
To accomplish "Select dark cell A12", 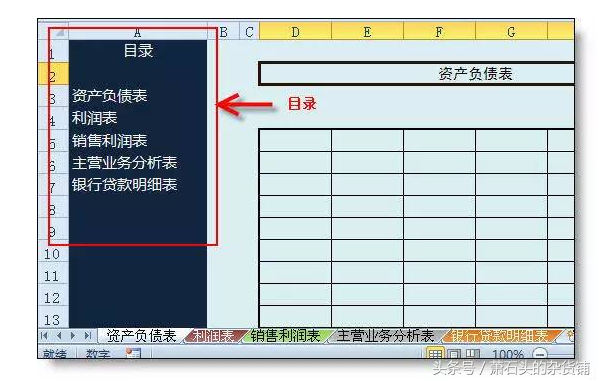I will [x=138, y=295].
